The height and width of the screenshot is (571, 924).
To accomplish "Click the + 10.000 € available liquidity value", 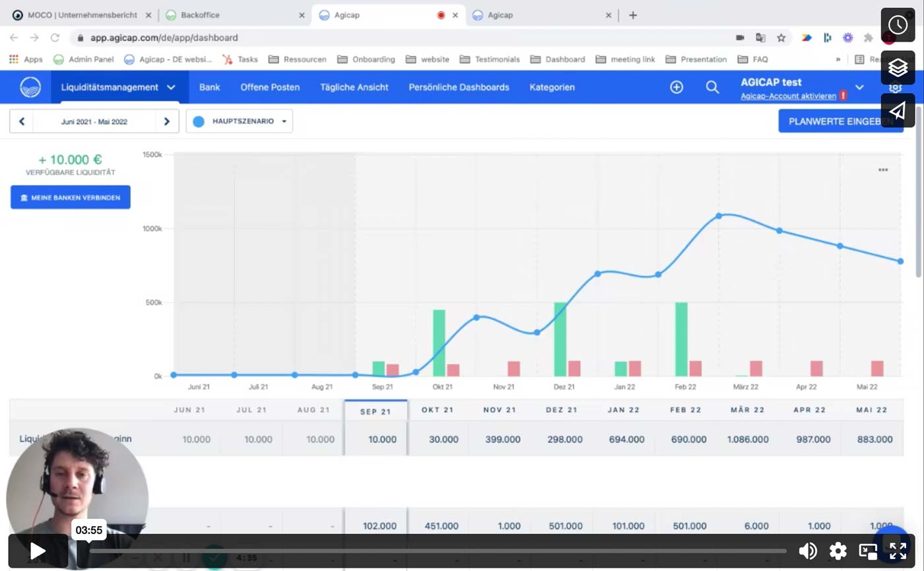I will coord(70,160).
